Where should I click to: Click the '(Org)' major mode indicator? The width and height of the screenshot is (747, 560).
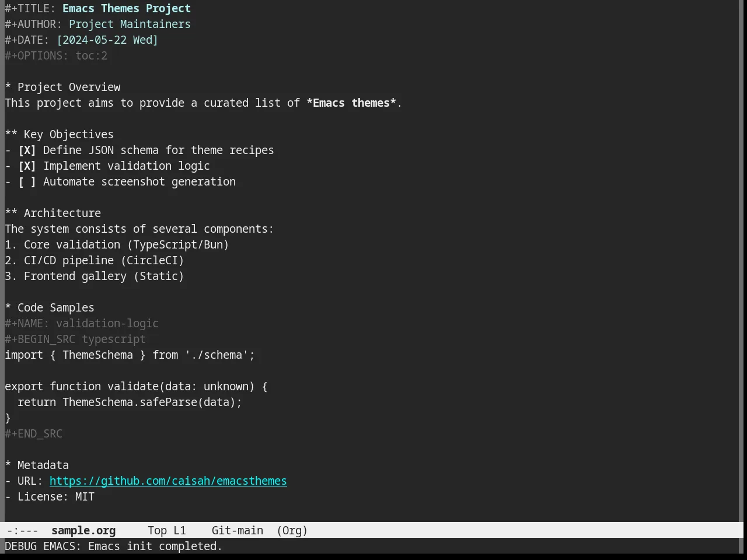[x=292, y=531]
